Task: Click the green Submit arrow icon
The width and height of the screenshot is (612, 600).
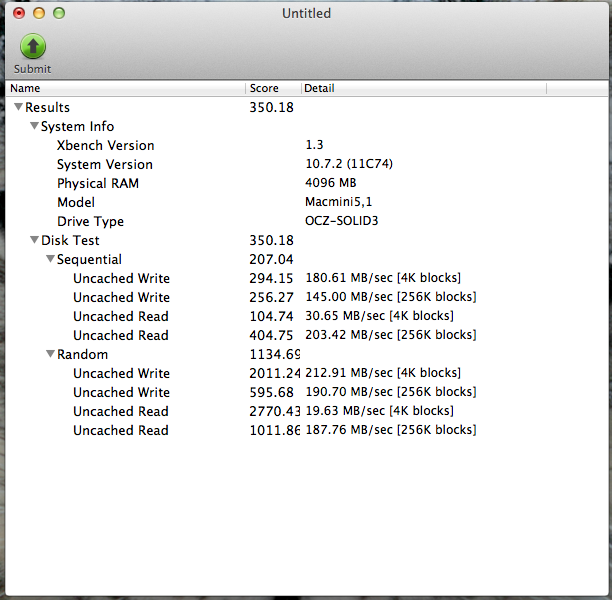Action: tap(33, 46)
